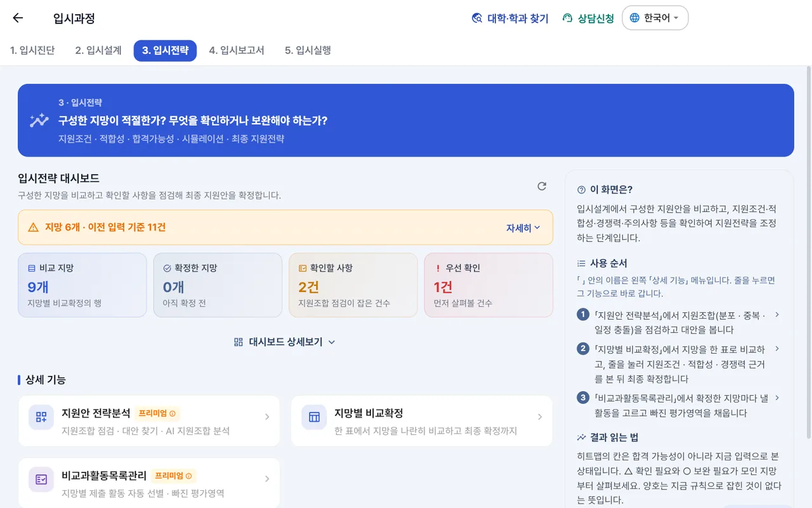Click chevron on step 3 비교과활동목록관리 row
This screenshot has width=812, height=508.
(777, 398)
